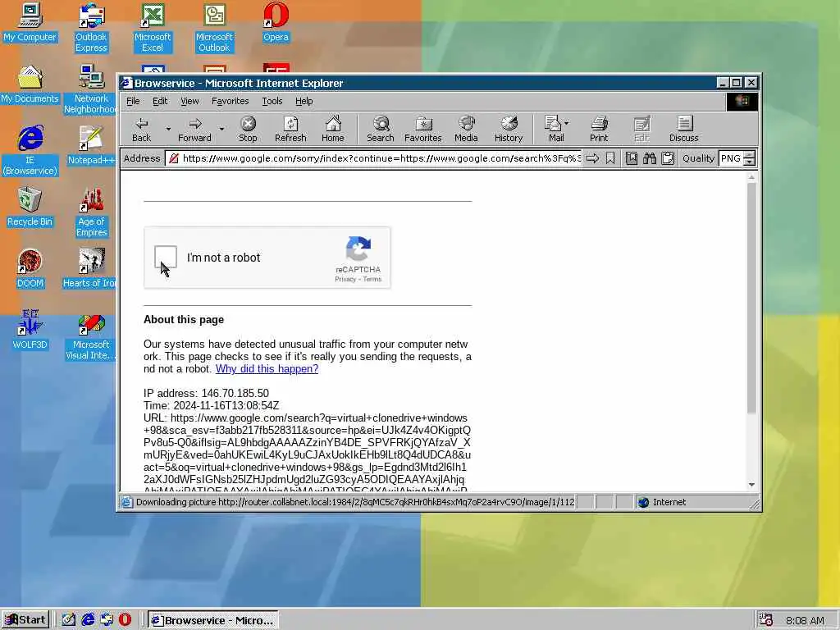The width and height of the screenshot is (840, 630).
Task: Open the Help menu
Action: [x=304, y=101]
